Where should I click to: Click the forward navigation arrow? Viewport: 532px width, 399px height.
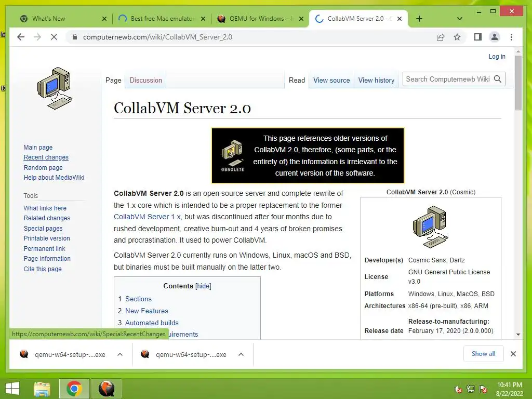tap(37, 37)
